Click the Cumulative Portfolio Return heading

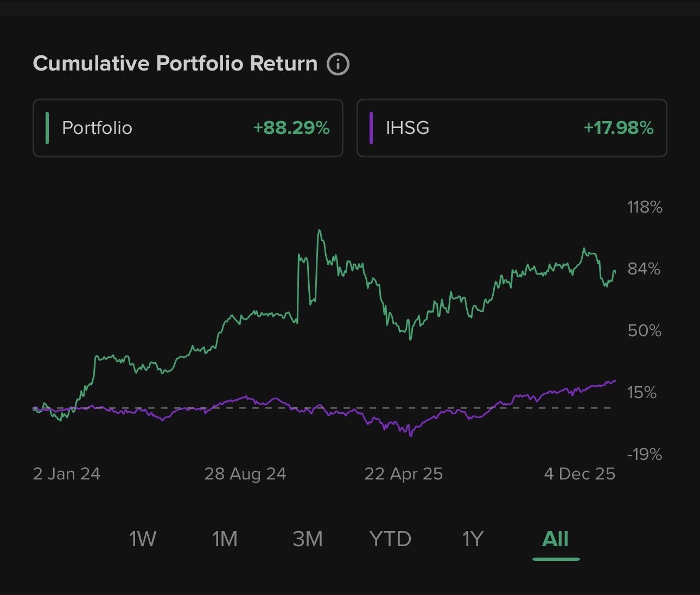(175, 63)
